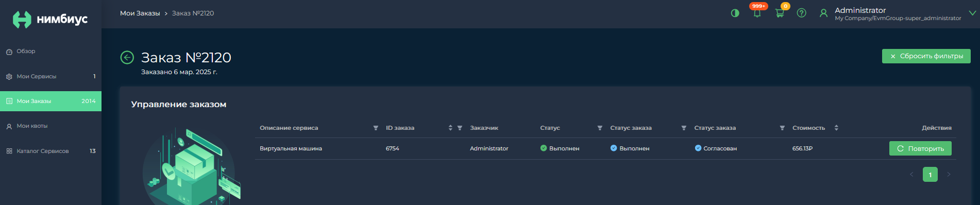Click the order package illustration
Image resolution: width=980 pixels, height=205 pixels.
(192, 166)
